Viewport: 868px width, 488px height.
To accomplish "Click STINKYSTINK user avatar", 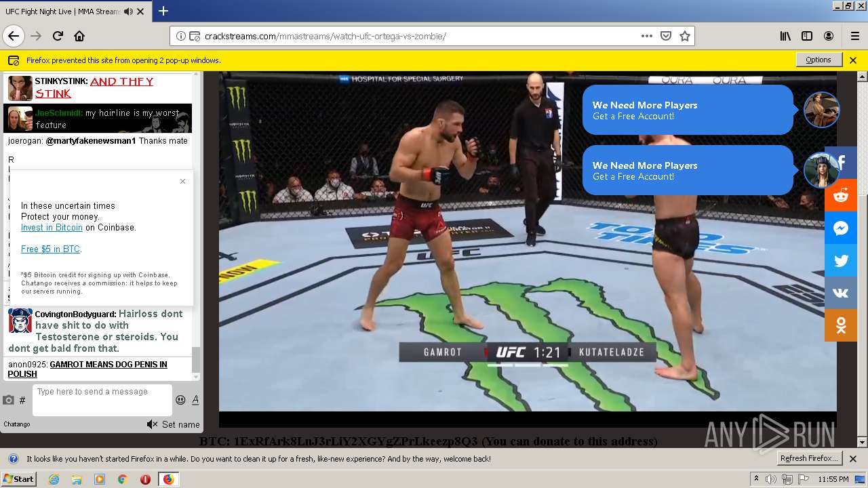I will coord(20,88).
